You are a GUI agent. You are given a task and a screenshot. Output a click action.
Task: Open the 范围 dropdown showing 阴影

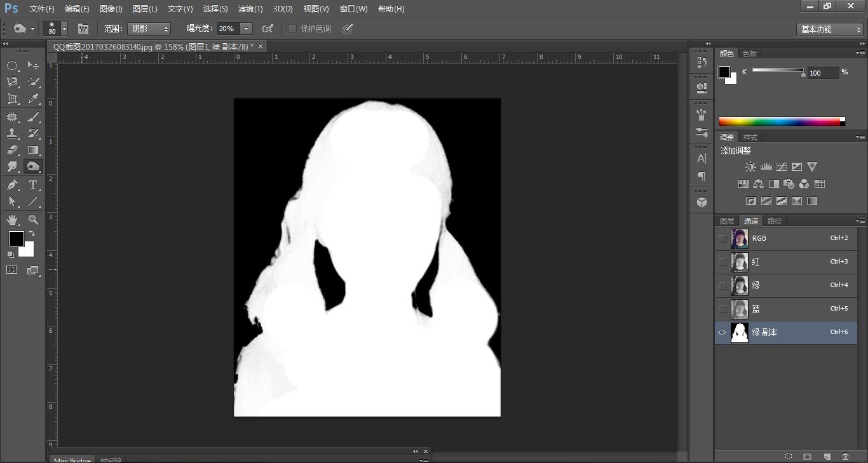[149, 29]
